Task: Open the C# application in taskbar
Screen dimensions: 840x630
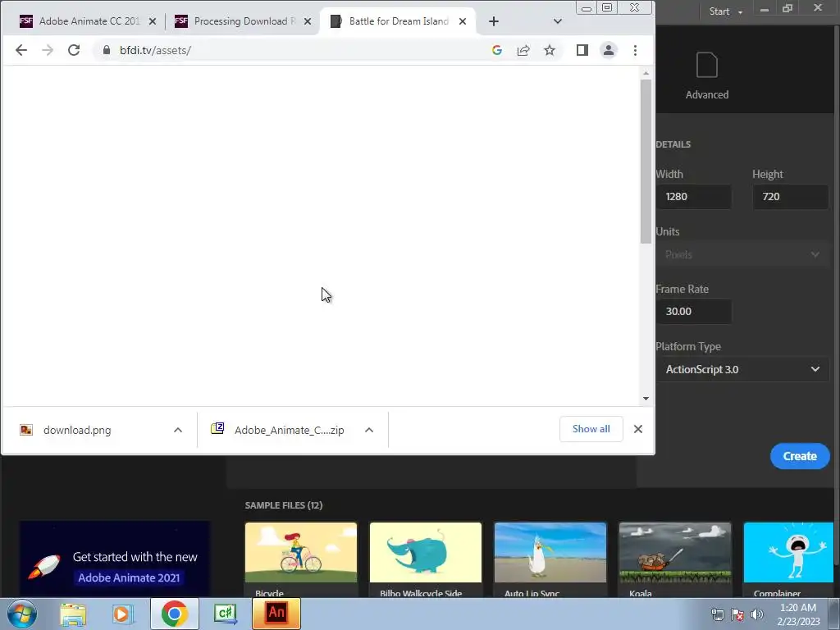Action: tap(225, 614)
